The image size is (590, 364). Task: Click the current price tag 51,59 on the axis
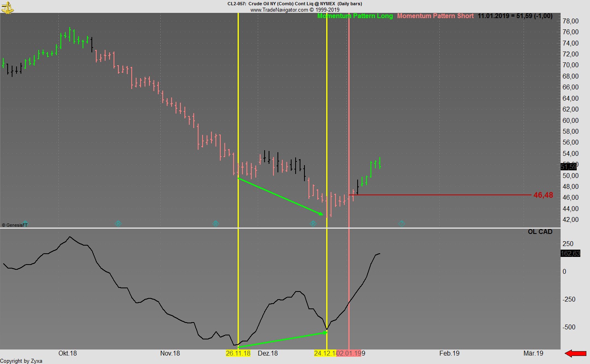click(568, 167)
